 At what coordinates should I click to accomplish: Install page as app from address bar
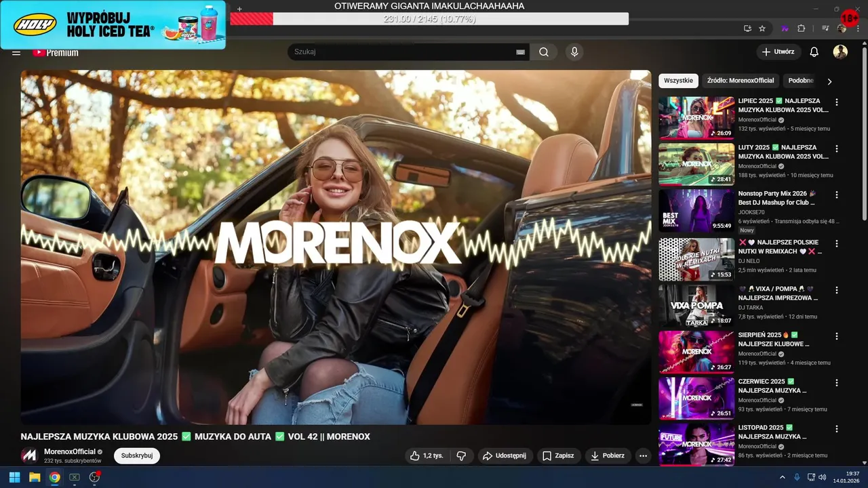point(747,28)
